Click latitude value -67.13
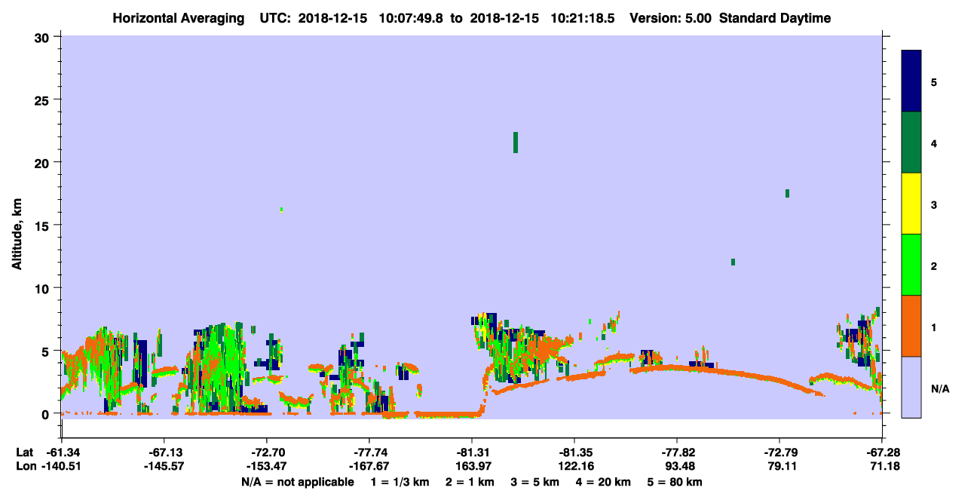 point(164,452)
